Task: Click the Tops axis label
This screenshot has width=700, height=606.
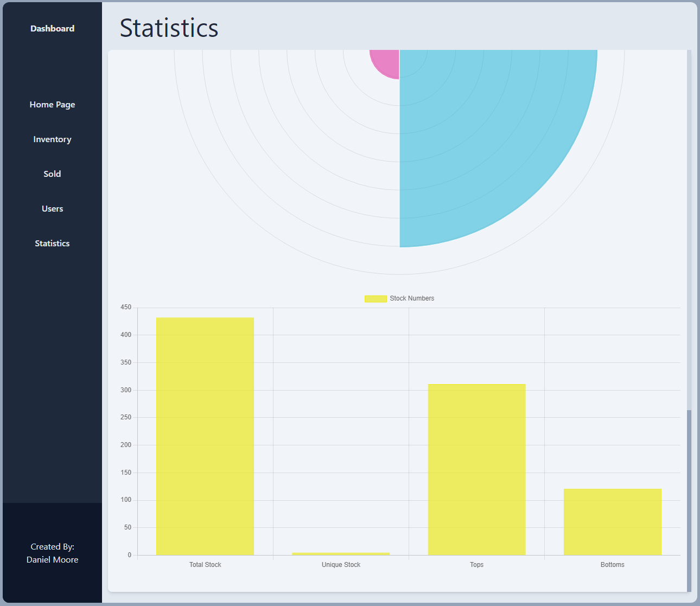Action: point(476,565)
